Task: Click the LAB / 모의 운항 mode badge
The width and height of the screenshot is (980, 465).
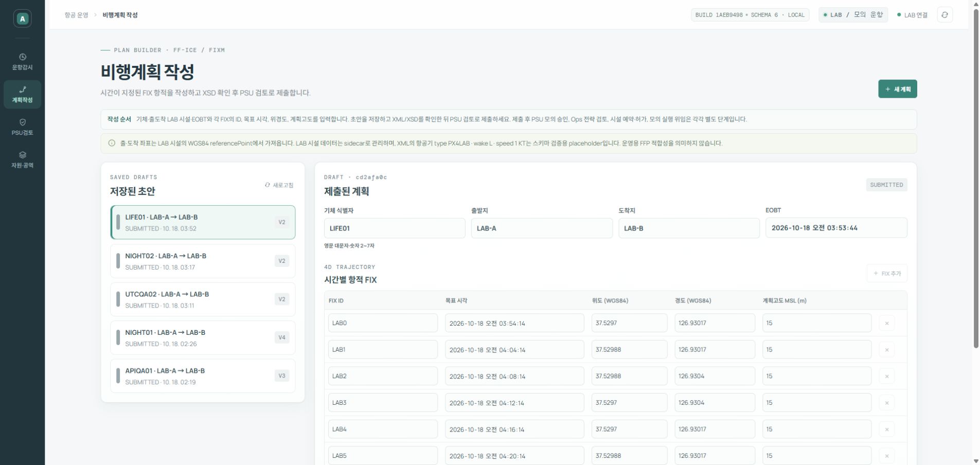Action: click(853, 15)
